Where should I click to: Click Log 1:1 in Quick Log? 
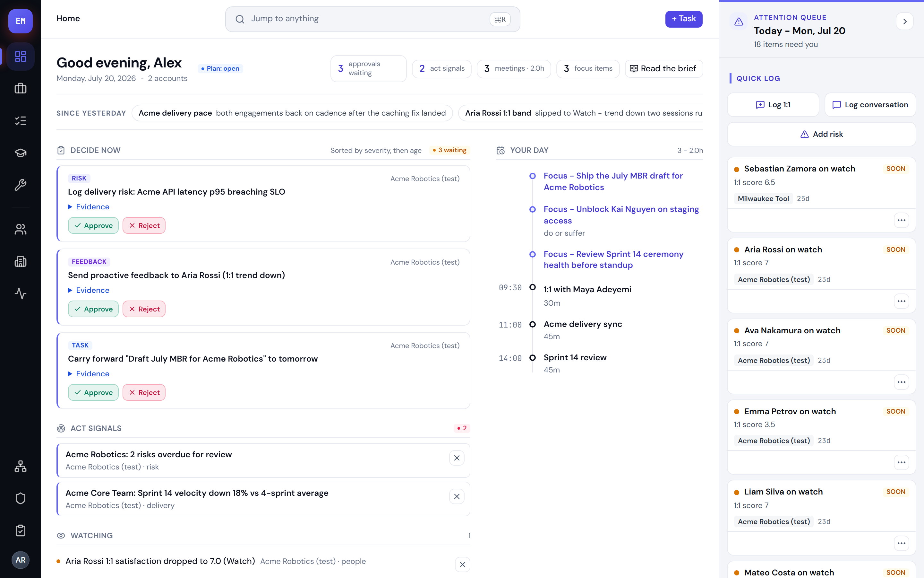click(773, 105)
